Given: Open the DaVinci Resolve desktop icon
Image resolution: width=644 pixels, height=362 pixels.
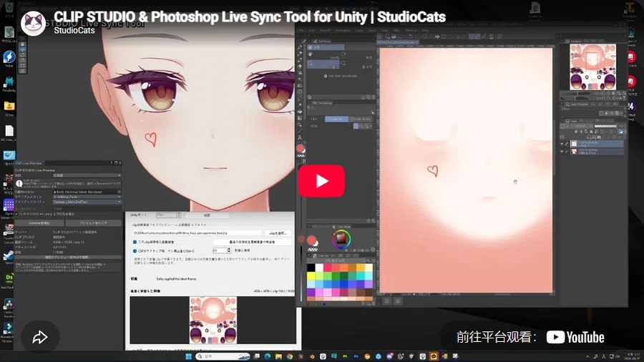Looking at the screenshot, I should pos(8,304).
